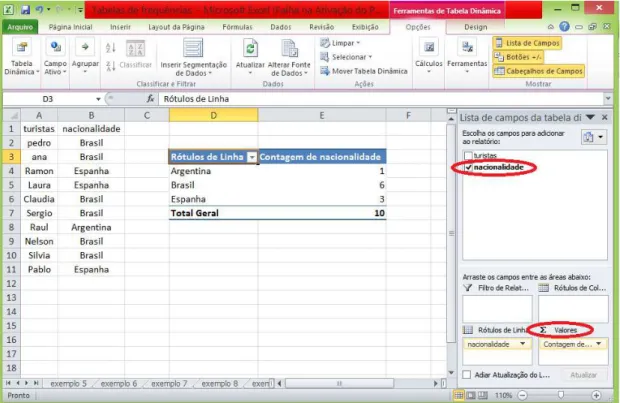Open Excel Help question mark icon
Screen dimensions: 620x403
564,27
